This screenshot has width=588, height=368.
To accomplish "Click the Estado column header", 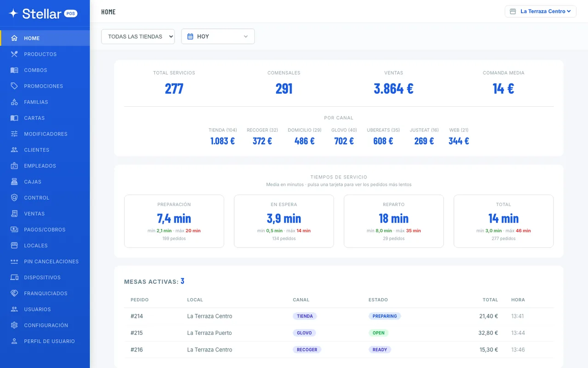I will click(378, 300).
